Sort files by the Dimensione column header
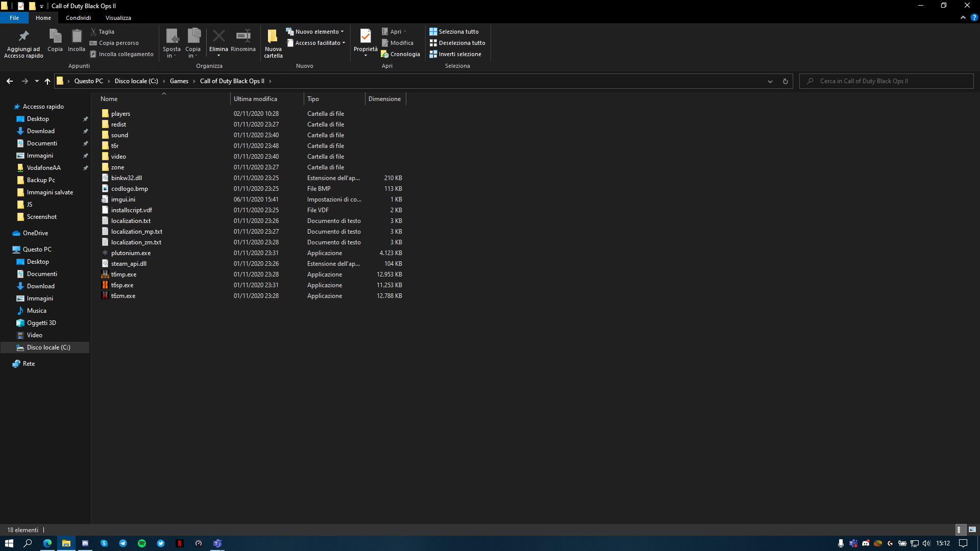The height and width of the screenshot is (551, 980). click(x=384, y=99)
